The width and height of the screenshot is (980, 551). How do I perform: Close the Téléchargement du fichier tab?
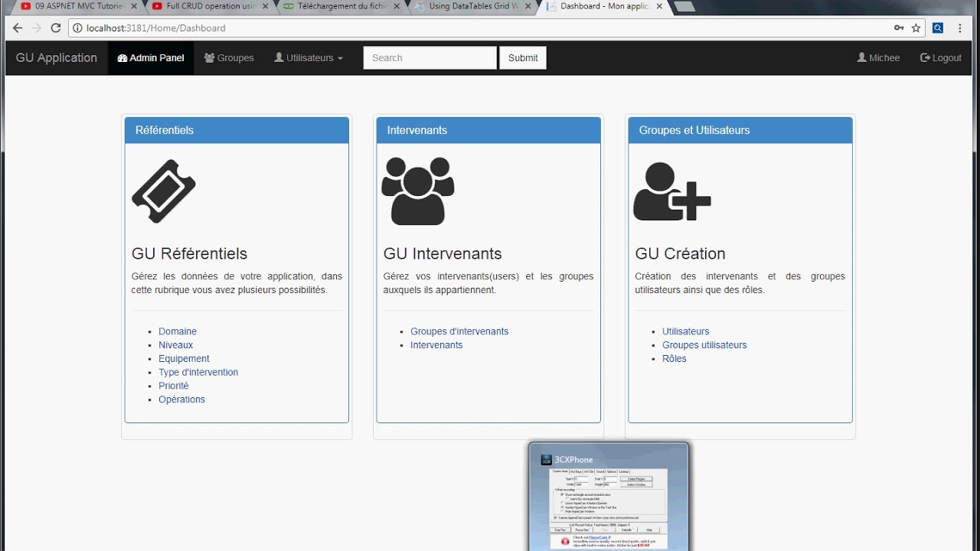click(x=397, y=6)
